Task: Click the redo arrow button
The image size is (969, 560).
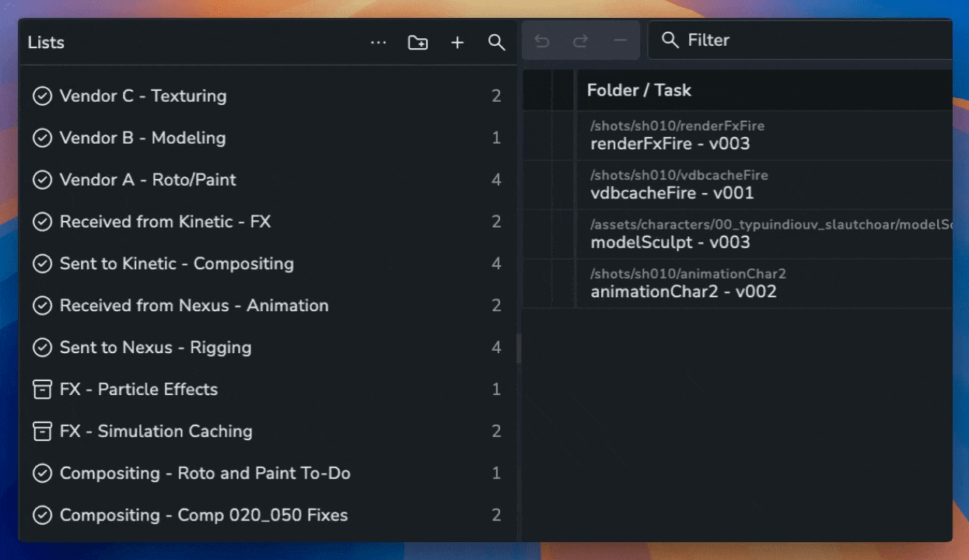Action: pyautogui.click(x=580, y=41)
